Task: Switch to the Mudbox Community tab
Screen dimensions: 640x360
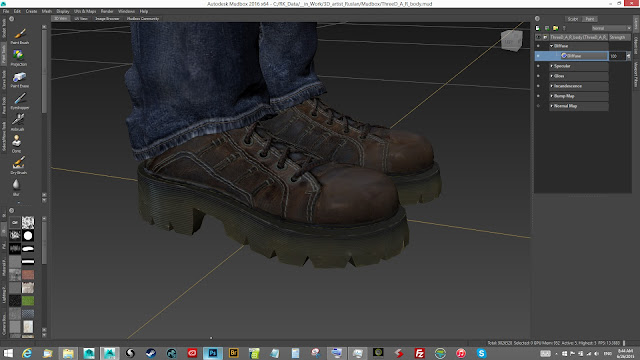Action: [x=143, y=19]
